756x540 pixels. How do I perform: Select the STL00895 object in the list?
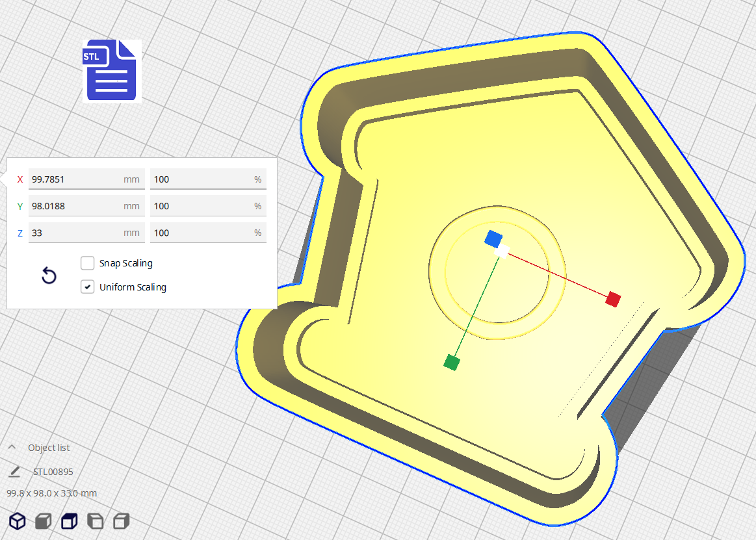[53, 472]
